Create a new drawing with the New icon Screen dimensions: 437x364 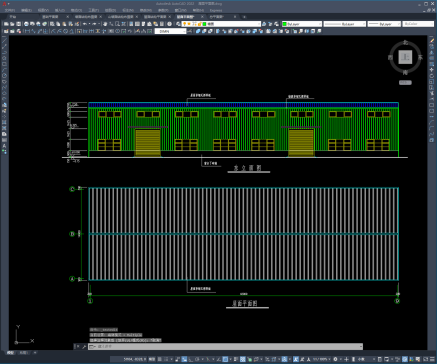(x=6, y=24)
